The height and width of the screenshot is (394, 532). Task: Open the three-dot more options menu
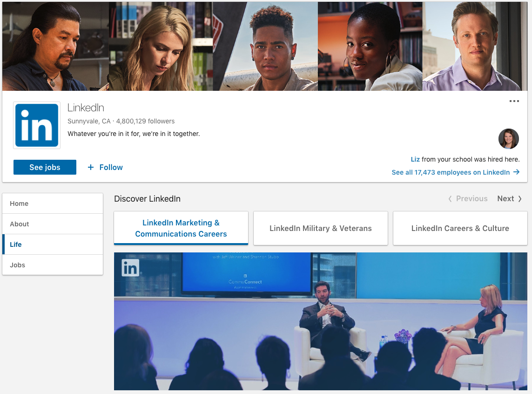click(x=514, y=101)
